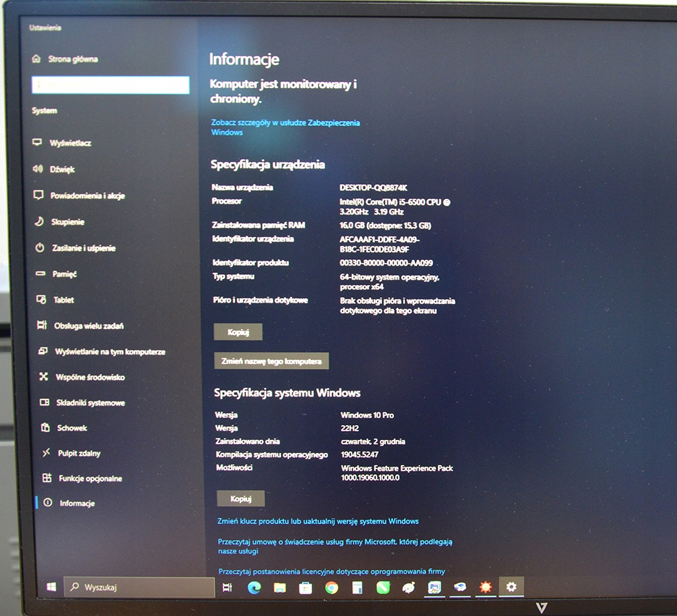Open Calculator from the taskbar
Viewport: 677px width, 616px height.
(357, 588)
